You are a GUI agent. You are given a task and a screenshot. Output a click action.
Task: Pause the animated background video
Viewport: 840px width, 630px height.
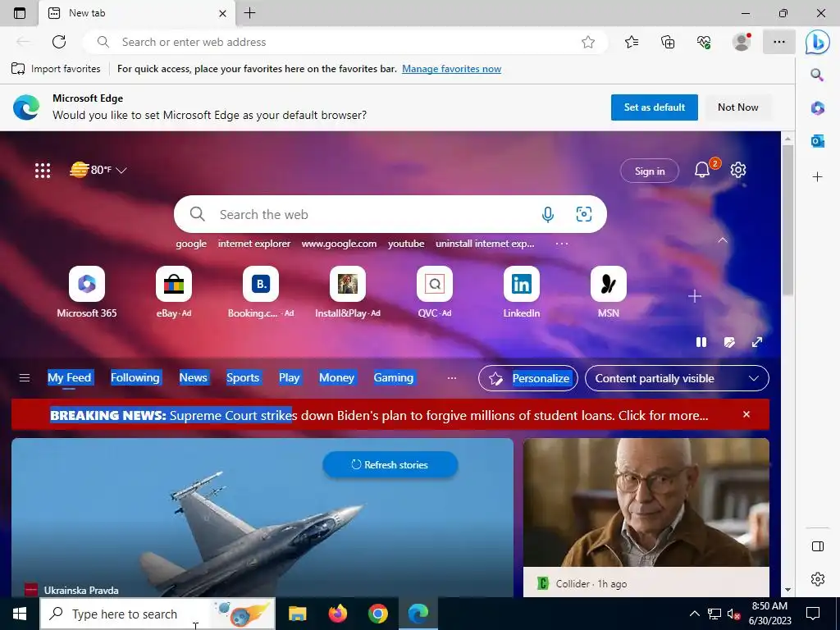[x=701, y=342]
